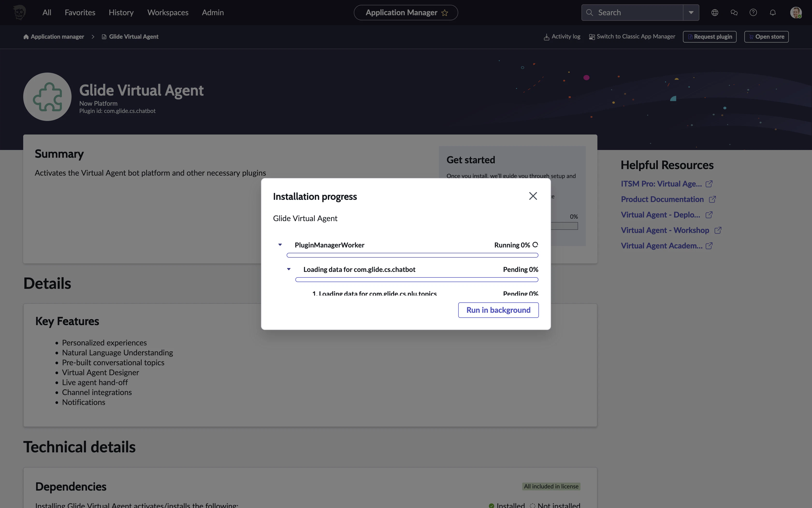
Task: Open Virtual Agent - Workshop resource link
Action: pos(665,230)
